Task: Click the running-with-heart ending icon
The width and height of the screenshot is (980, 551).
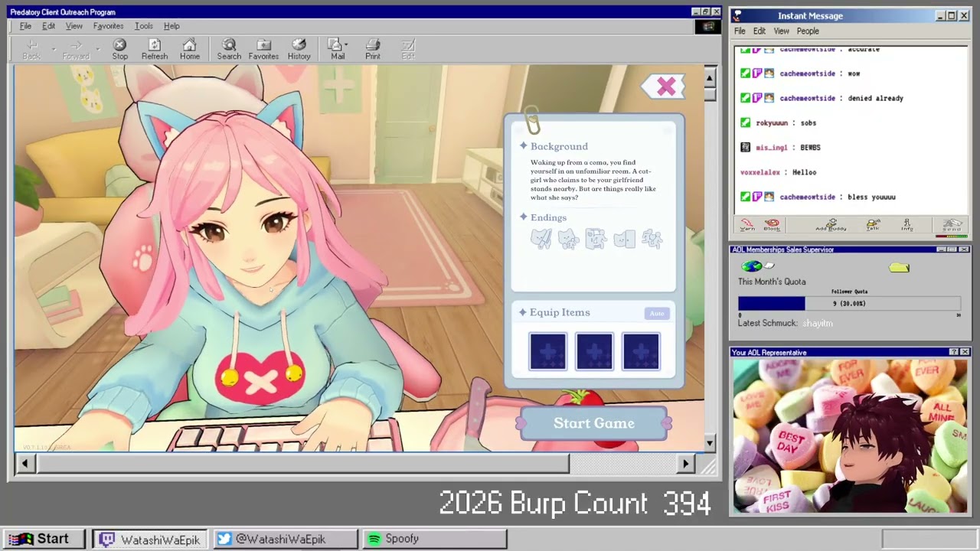Action: (x=652, y=239)
